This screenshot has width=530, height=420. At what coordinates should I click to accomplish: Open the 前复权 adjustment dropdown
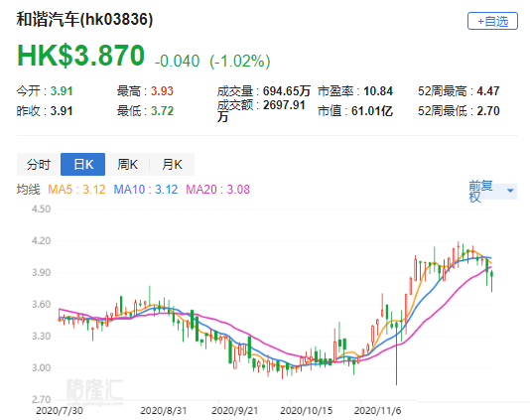492,191
